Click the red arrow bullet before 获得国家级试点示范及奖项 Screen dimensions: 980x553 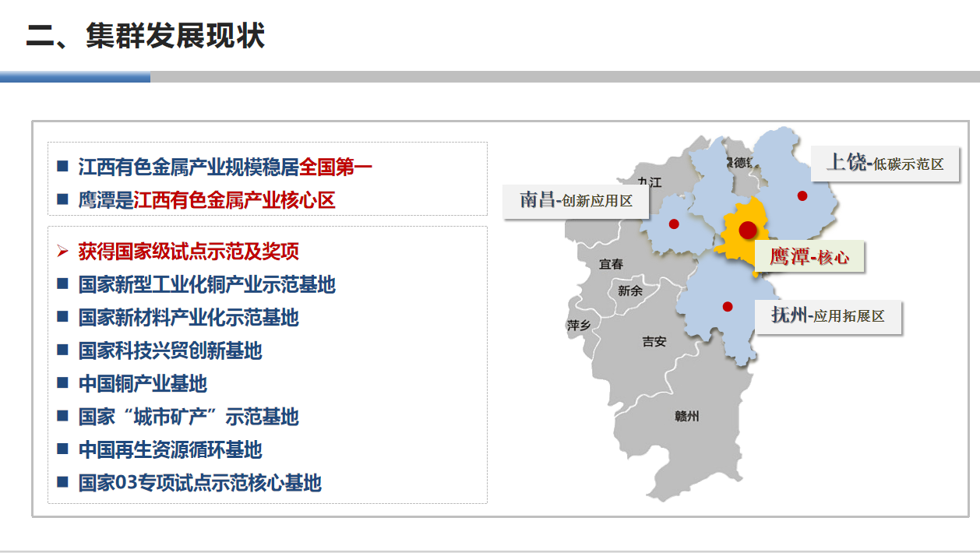62,252
